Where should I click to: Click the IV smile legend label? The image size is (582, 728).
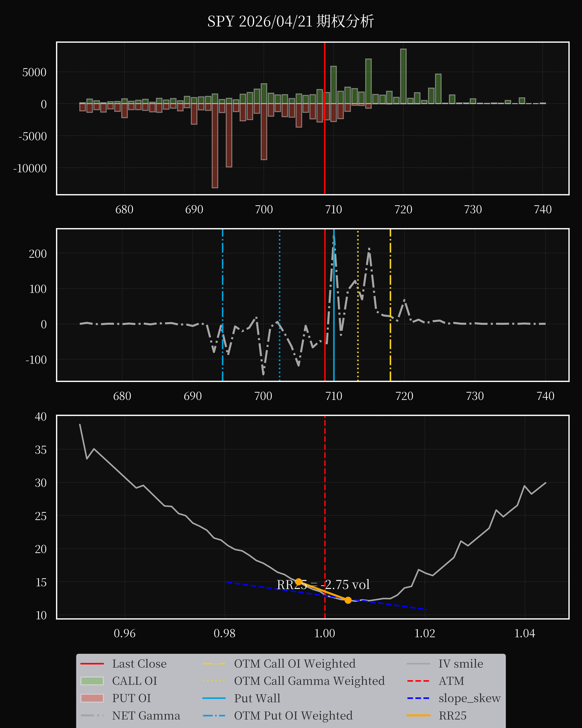pyautogui.click(x=461, y=664)
